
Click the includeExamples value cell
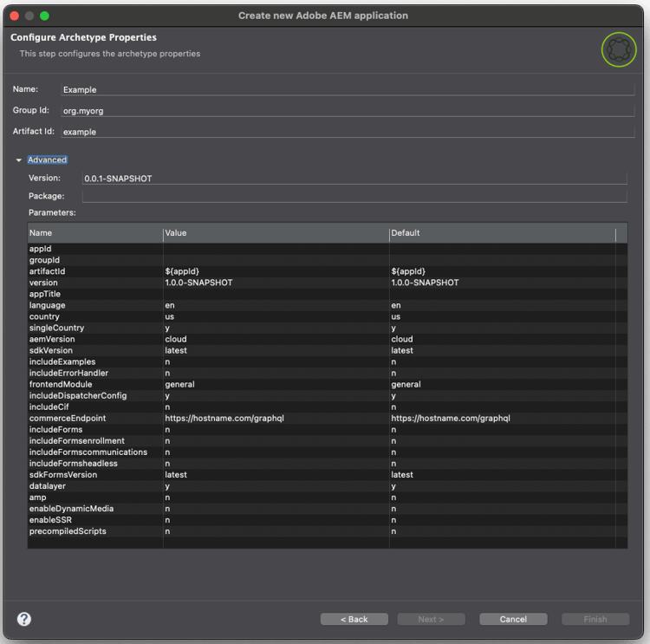(276, 361)
